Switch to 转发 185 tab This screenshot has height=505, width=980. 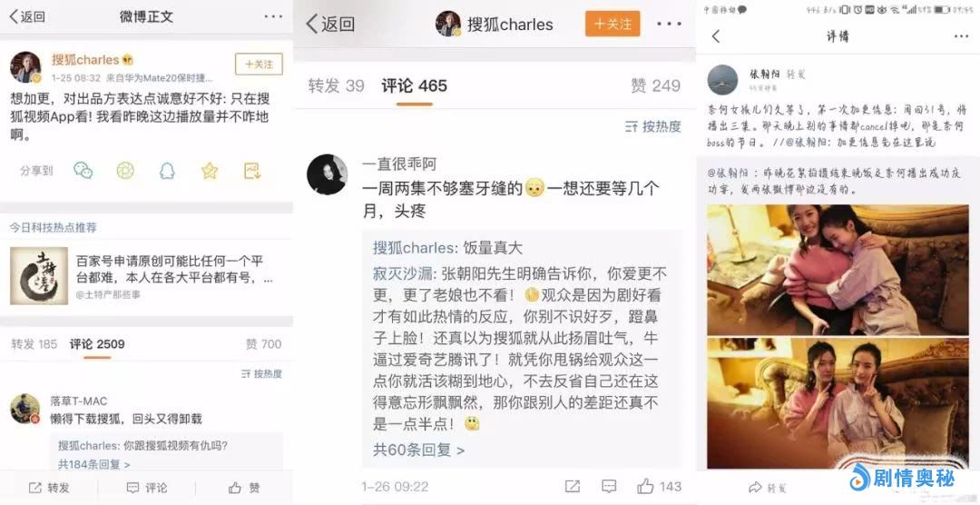(x=34, y=344)
